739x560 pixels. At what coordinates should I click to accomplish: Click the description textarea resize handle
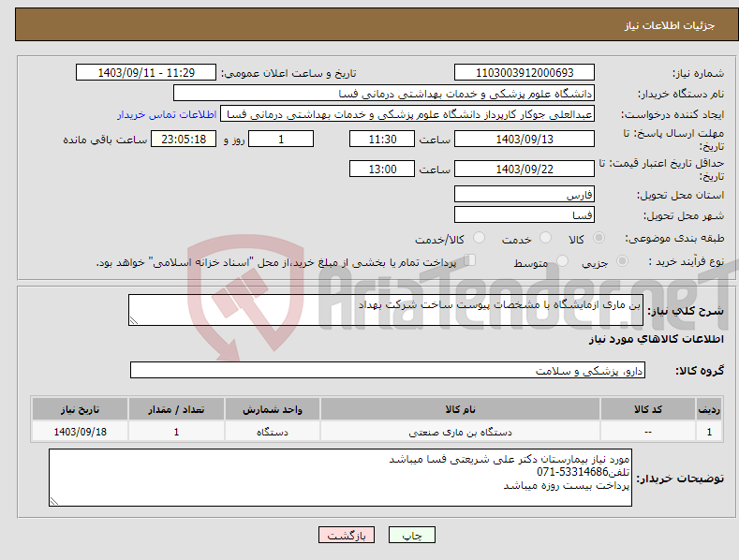click(134, 320)
